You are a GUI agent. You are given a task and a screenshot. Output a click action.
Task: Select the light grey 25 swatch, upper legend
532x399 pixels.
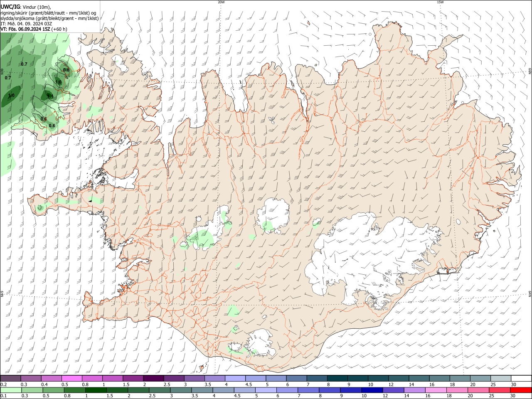tap(501, 379)
